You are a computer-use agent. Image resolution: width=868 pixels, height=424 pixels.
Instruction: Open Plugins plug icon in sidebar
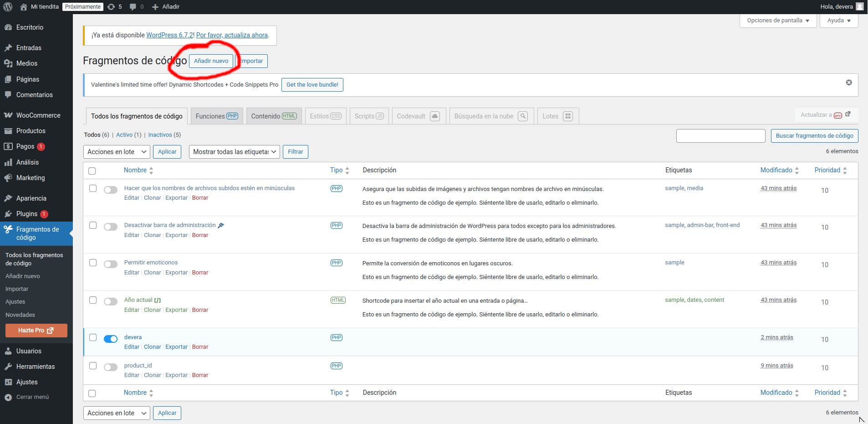pos(8,214)
